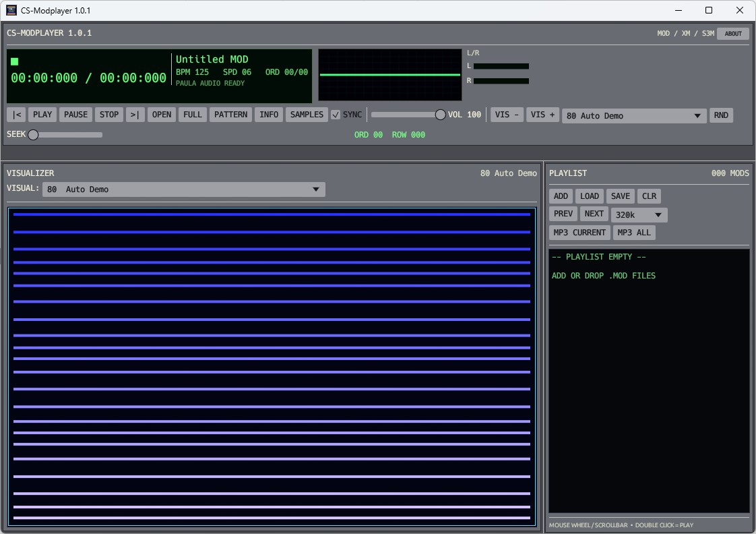
Task: Pick a random visual with RND
Action: (721, 115)
